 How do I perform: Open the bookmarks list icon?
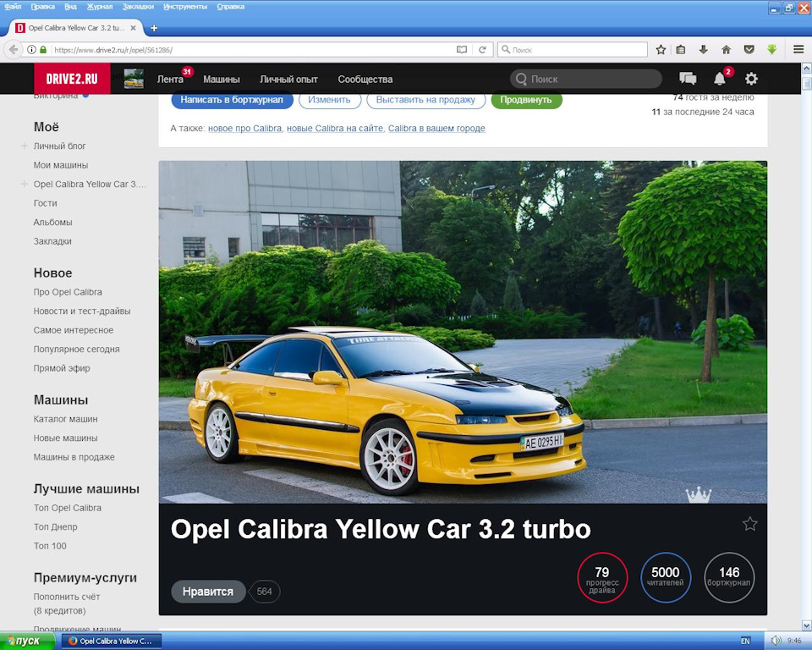pyautogui.click(x=680, y=50)
